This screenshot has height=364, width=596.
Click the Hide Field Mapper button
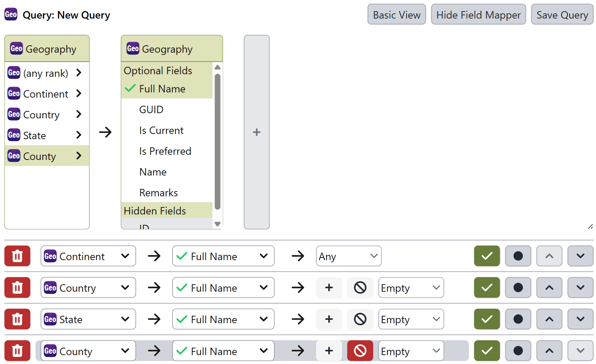(x=478, y=14)
